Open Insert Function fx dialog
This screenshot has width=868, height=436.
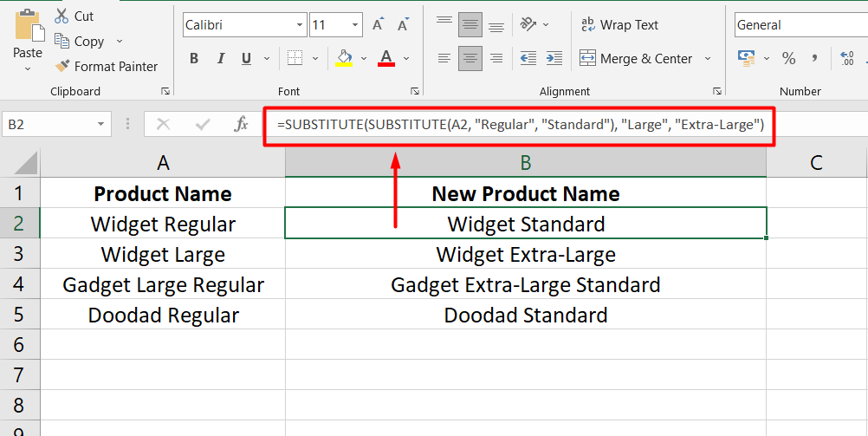pyautogui.click(x=241, y=125)
